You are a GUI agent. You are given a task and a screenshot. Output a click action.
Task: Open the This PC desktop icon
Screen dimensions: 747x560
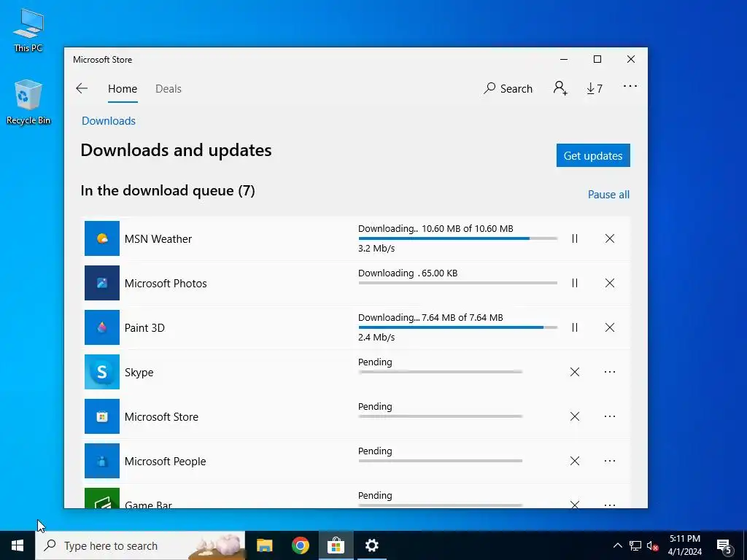point(28,30)
